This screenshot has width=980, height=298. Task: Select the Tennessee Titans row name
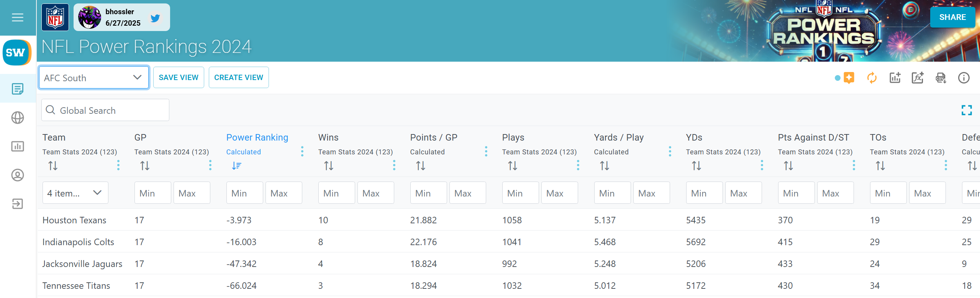tap(76, 286)
